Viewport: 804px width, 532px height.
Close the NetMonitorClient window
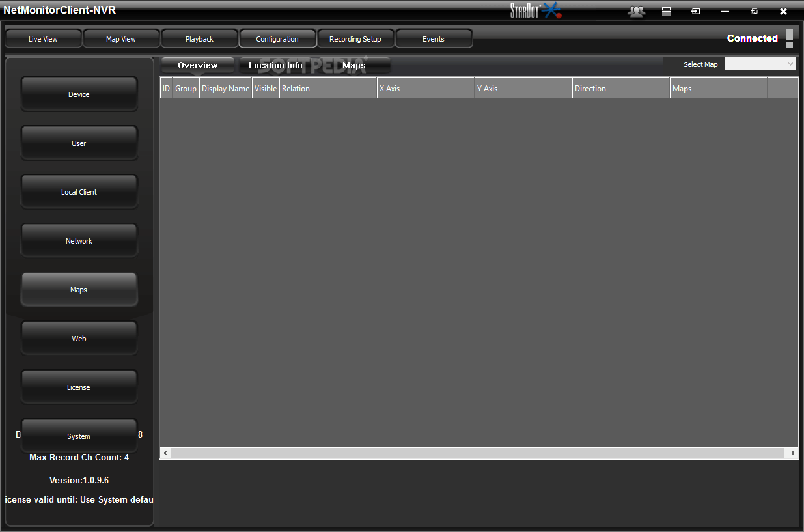783,11
